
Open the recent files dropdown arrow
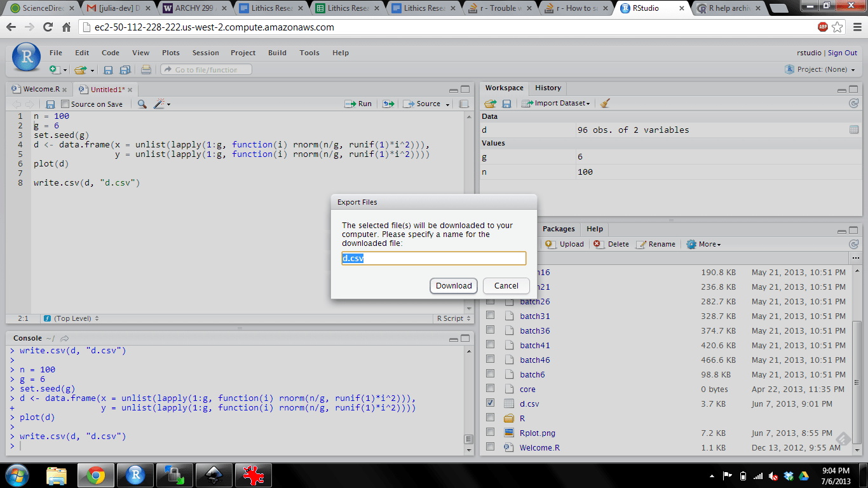click(92, 70)
